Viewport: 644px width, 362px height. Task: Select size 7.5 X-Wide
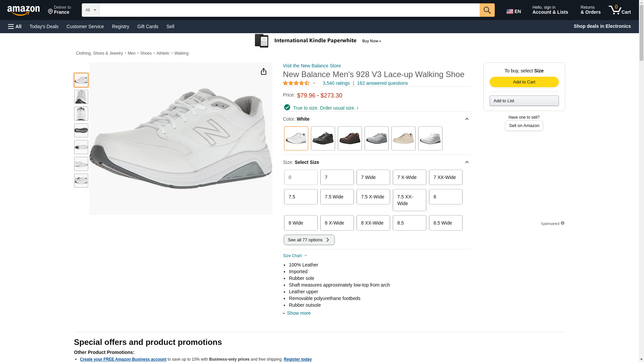[x=373, y=197]
